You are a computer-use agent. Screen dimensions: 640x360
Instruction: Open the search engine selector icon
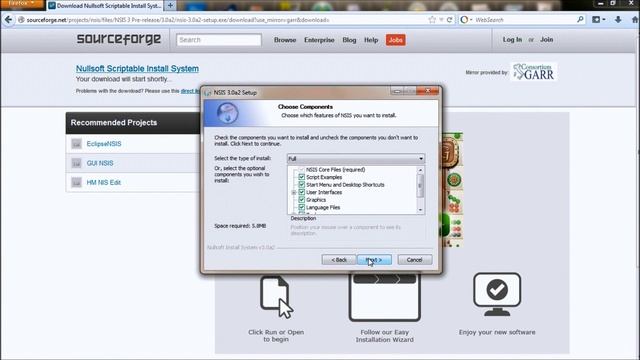pyautogui.click(x=466, y=20)
